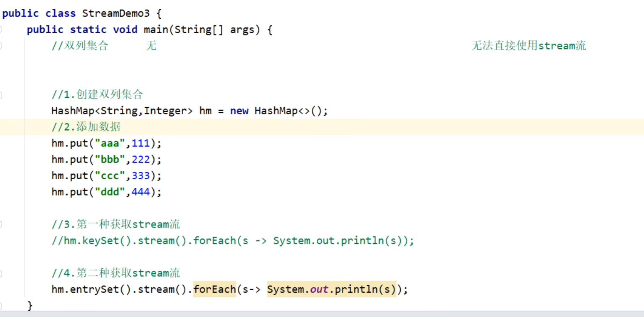
Task: Toggle fold marker beside //3.第一种获取stream流
Action: coord(1,225)
